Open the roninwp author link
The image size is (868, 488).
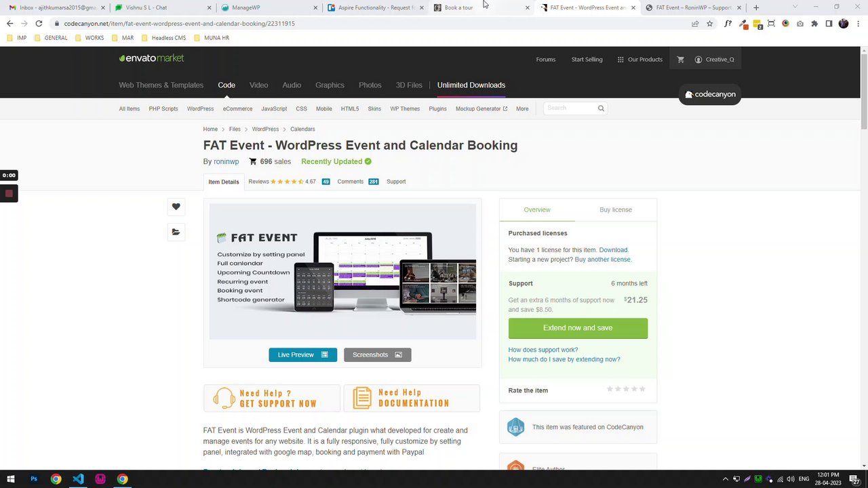click(226, 161)
